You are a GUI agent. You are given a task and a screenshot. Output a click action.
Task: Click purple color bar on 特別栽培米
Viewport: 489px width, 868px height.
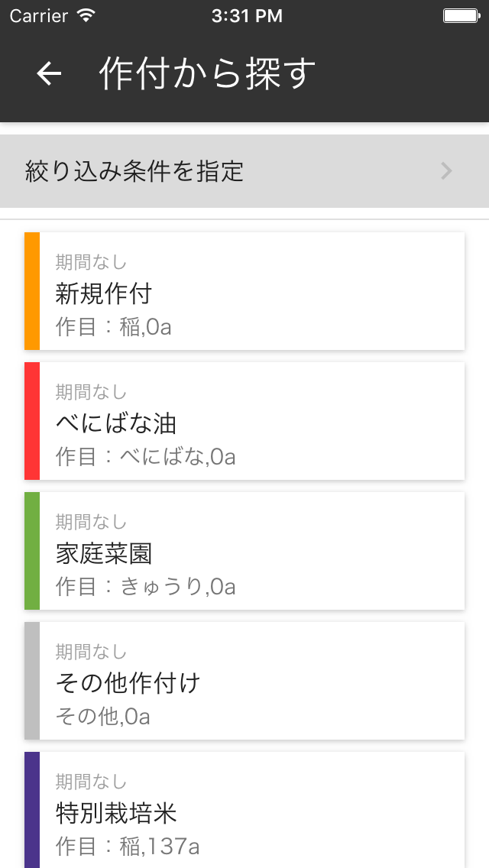tap(32, 810)
